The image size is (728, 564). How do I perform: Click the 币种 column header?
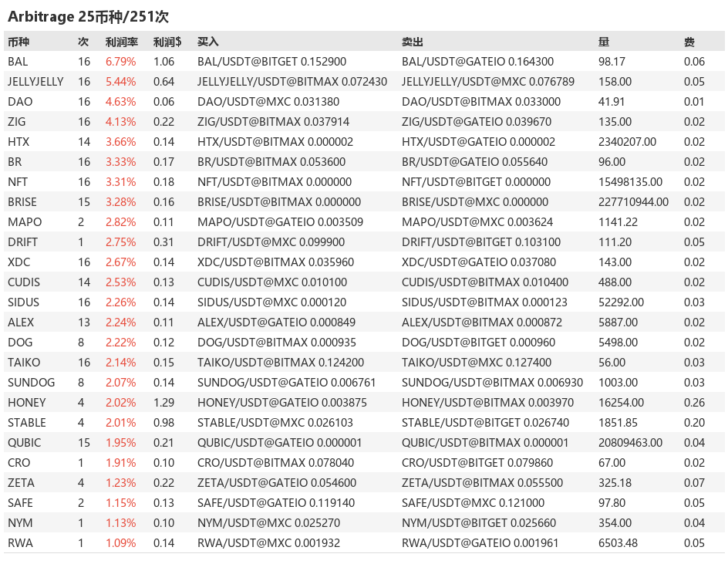tap(19, 42)
